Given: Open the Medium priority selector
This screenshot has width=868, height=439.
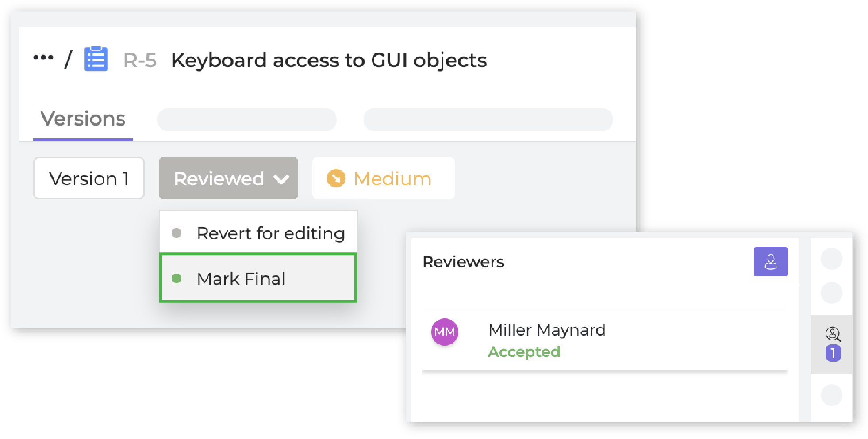Looking at the screenshot, I should tap(384, 178).
